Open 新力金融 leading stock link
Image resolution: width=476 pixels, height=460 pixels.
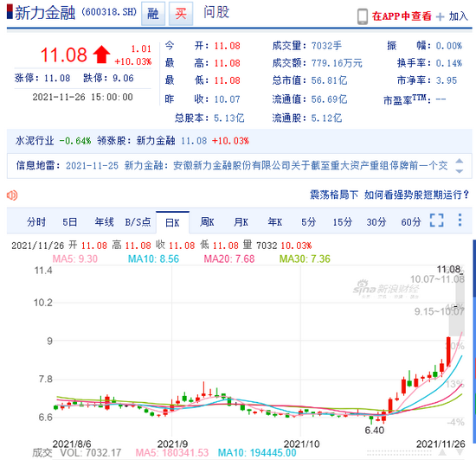coord(156,141)
